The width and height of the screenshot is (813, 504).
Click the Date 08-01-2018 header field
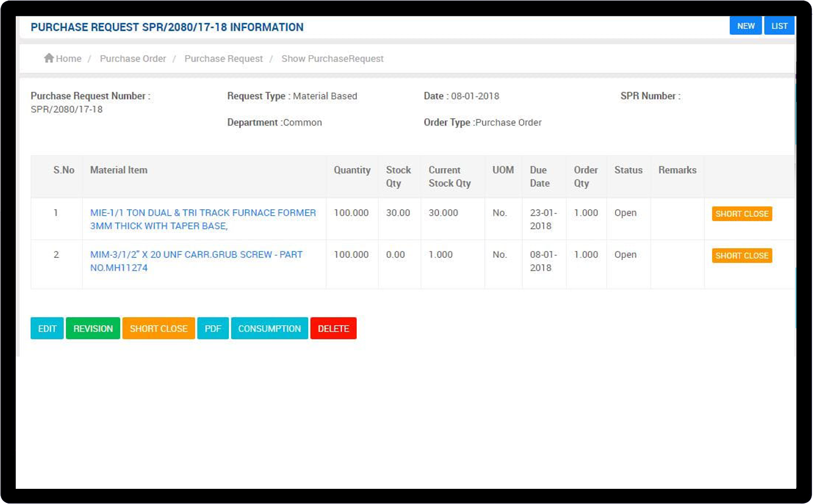[462, 96]
